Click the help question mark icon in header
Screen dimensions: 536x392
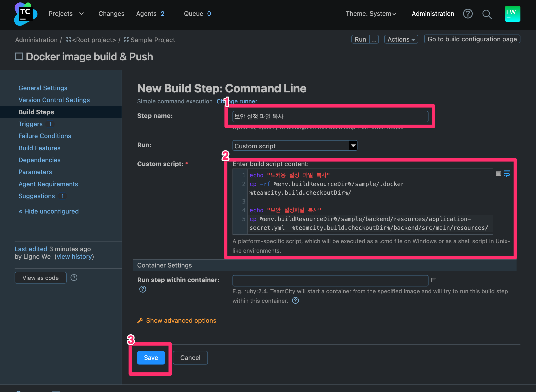[x=468, y=14]
